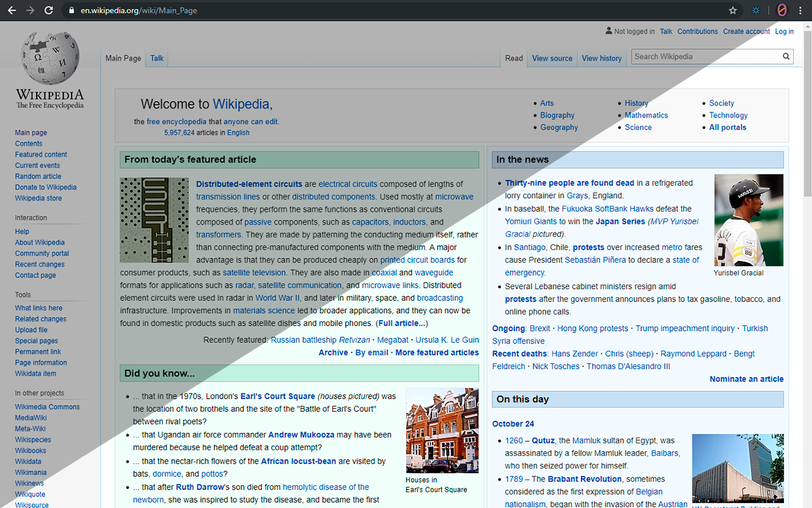812x508 pixels.
Task: Open the Mathematics portal link
Action: pyautogui.click(x=646, y=116)
